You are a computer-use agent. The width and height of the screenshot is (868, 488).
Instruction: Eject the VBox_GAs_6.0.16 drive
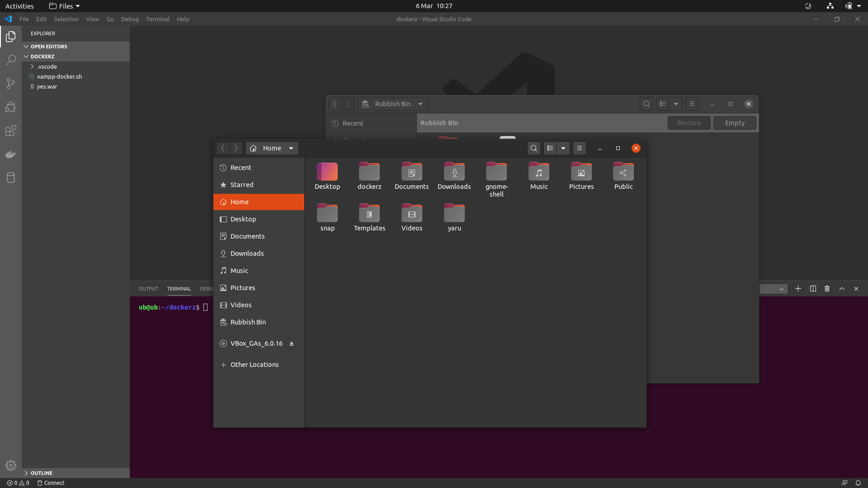click(x=292, y=343)
